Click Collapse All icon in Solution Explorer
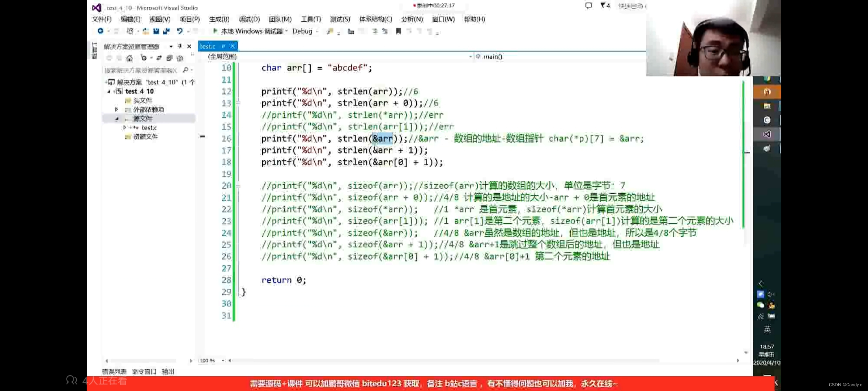 (x=169, y=58)
